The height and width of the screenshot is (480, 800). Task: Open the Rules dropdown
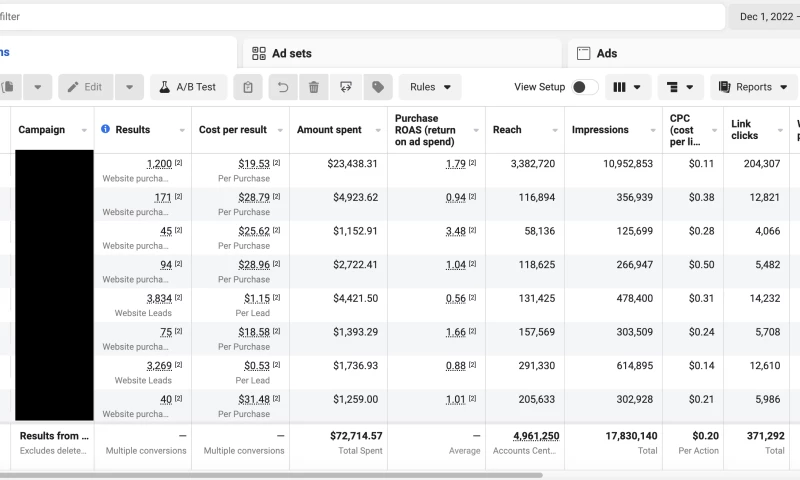point(430,87)
